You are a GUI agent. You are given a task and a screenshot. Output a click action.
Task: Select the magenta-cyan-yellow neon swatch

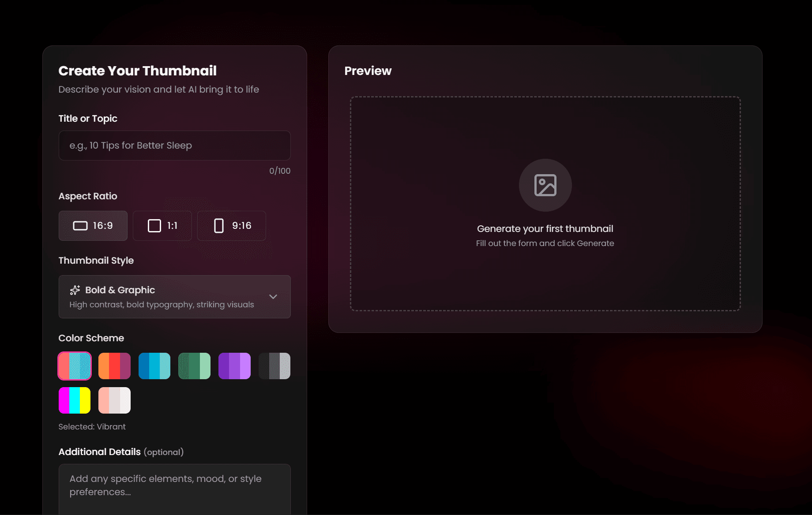coord(75,400)
